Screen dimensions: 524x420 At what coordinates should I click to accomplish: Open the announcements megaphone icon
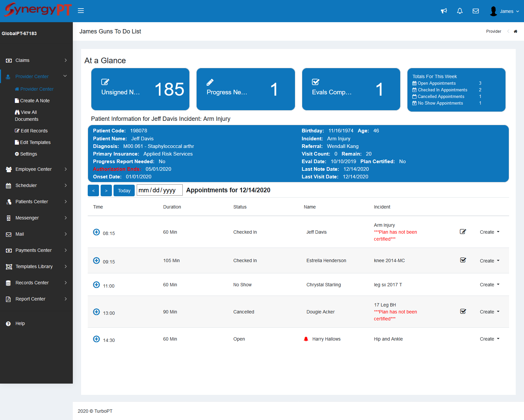pyautogui.click(x=444, y=11)
